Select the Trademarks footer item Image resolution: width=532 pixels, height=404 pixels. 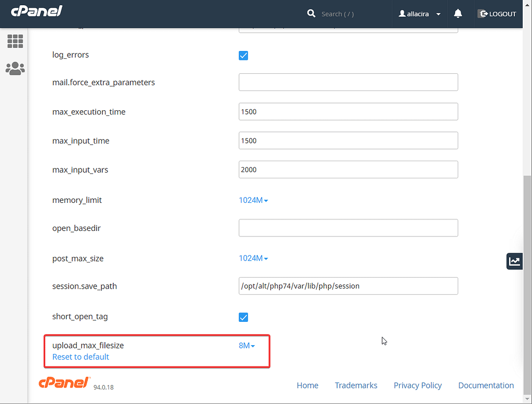coord(356,385)
